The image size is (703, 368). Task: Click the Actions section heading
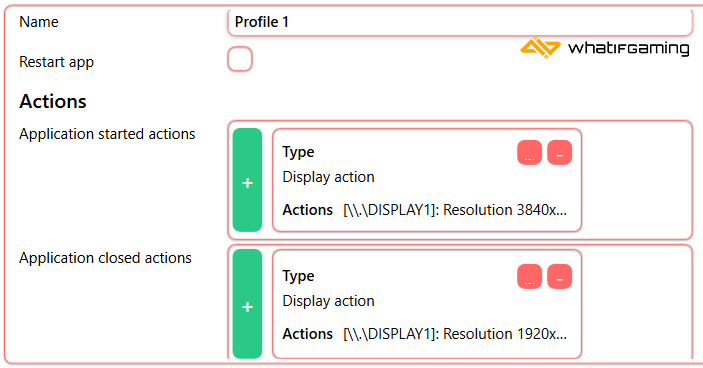click(x=53, y=101)
